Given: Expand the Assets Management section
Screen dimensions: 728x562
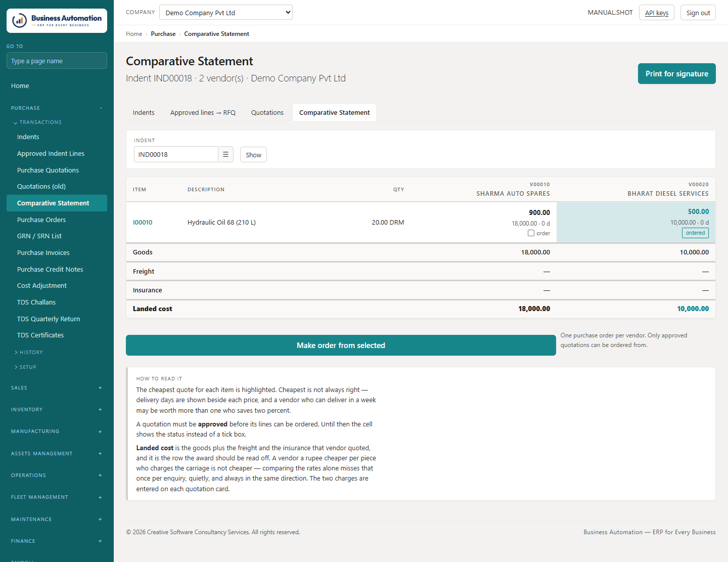Looking at the screenshot, I should [x=57, y=454].
